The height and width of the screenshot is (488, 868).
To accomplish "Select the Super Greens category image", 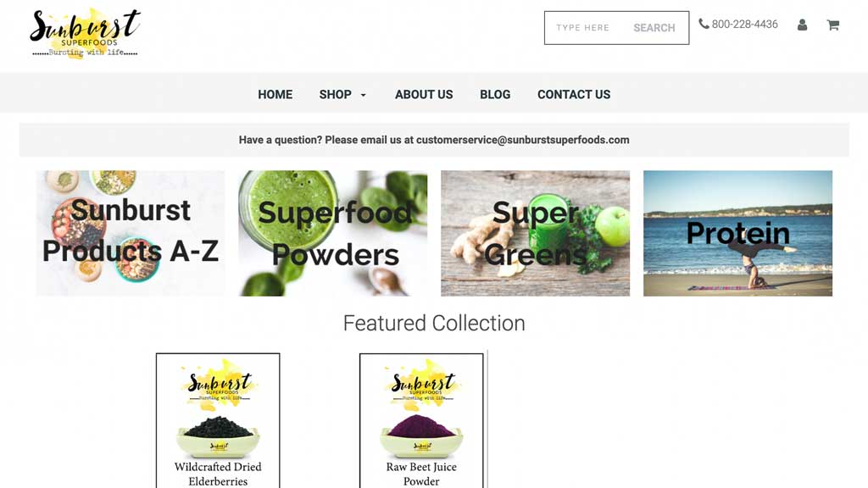I will point(536,233).
